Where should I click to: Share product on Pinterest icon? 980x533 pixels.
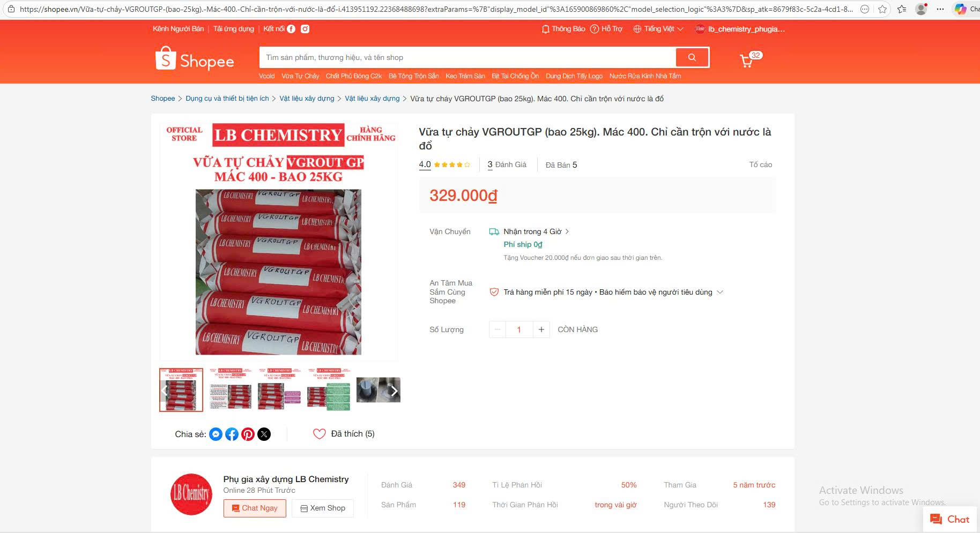248,434
